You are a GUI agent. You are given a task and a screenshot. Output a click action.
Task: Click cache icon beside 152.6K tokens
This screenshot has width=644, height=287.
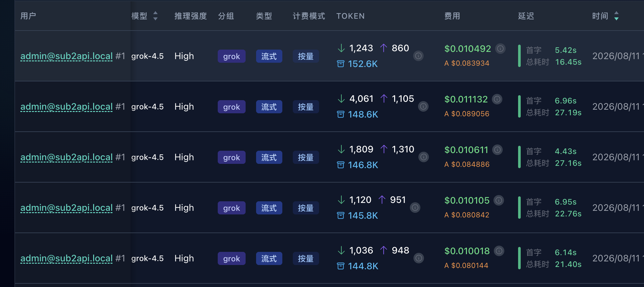point(341,64)
